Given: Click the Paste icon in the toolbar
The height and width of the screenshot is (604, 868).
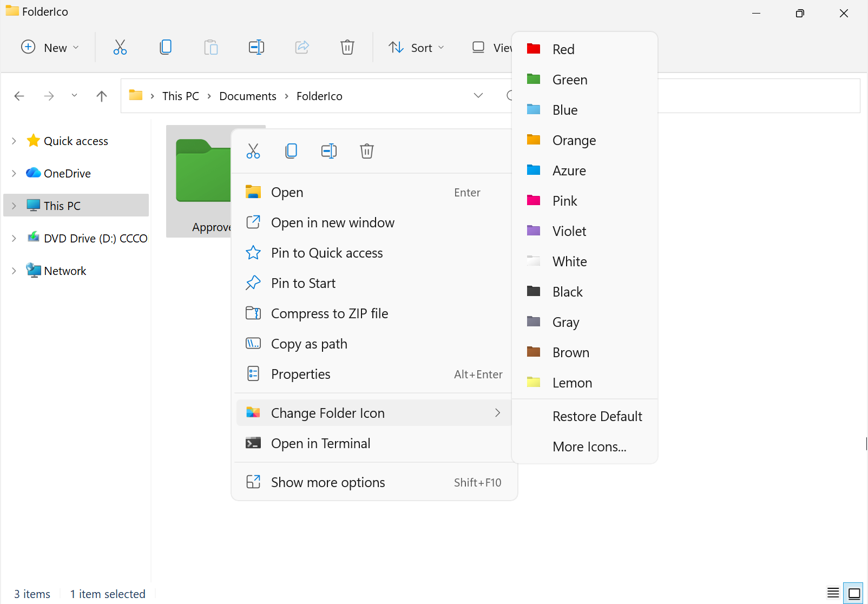Looking at the screenshot, I should (211, 47).
